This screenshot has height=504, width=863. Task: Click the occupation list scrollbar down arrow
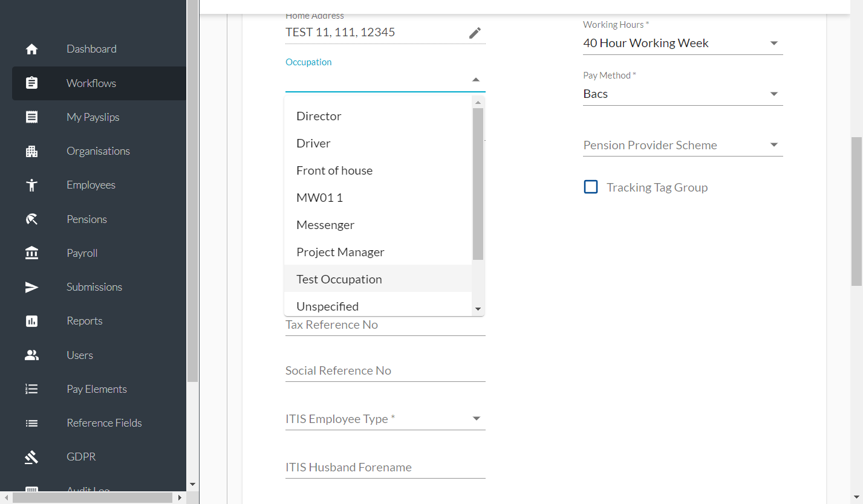point(478,309)
